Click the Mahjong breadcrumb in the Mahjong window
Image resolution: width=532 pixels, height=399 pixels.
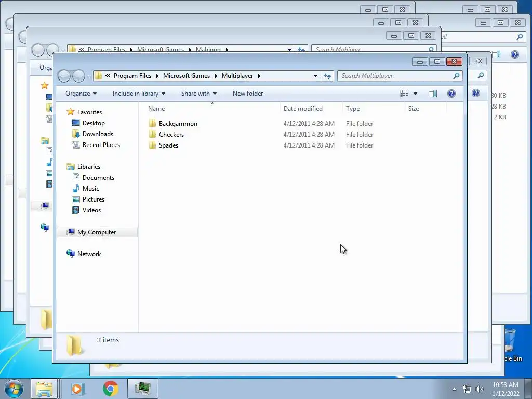pyautogui.click(x=208, y=49)
